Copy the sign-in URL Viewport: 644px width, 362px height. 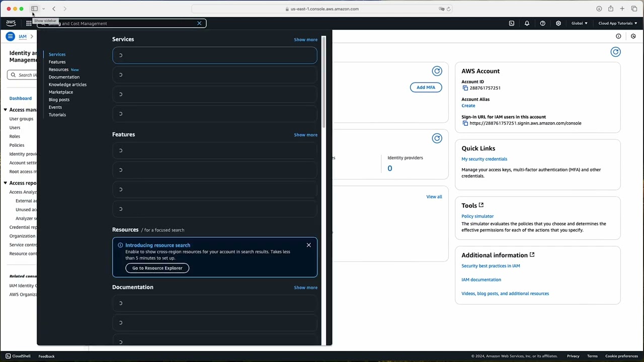click(465, 123)
